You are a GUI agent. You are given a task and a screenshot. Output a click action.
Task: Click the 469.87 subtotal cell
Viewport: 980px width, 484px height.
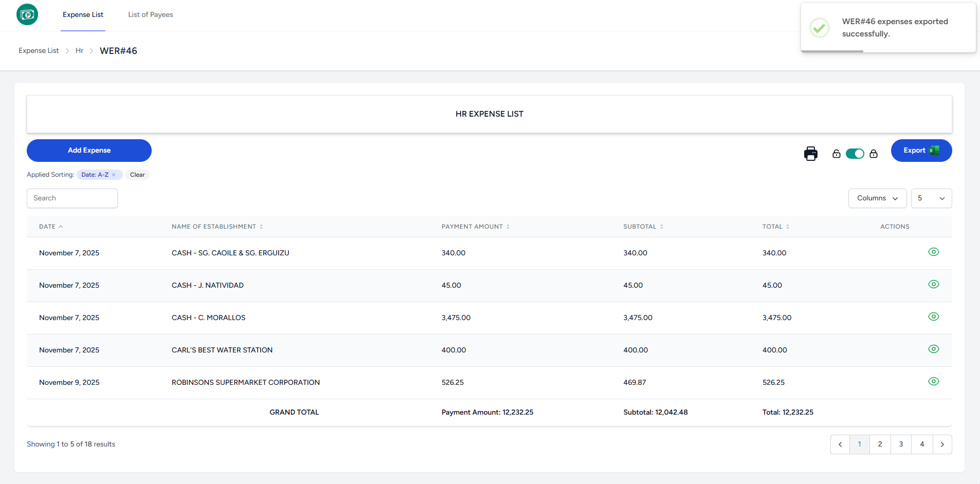[x=634, y=383]
